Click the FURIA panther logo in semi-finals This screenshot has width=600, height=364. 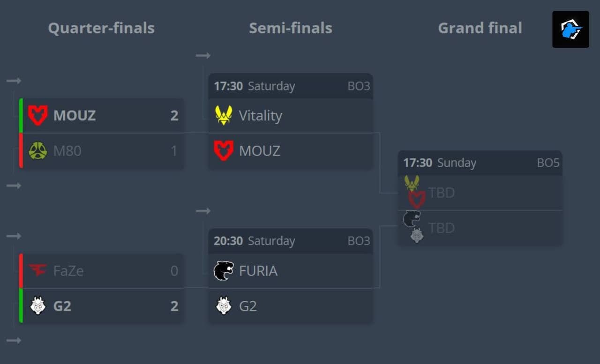(224, 271)
